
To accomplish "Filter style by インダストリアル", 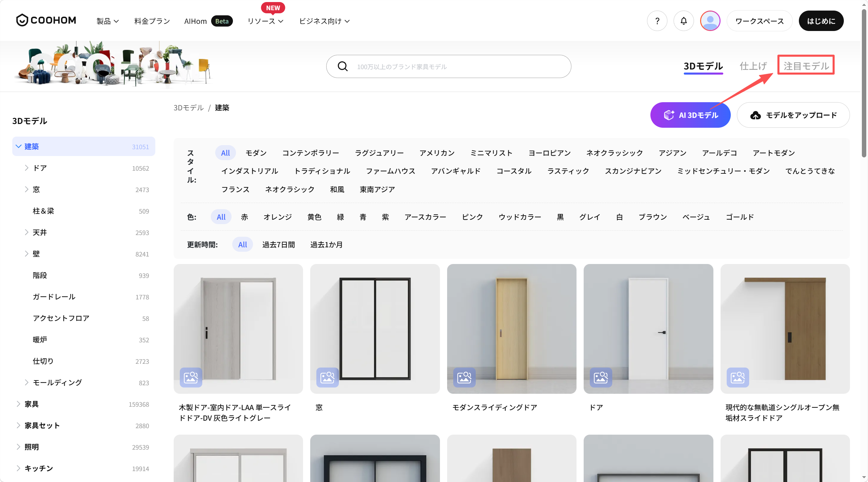I will coord(250,171).
